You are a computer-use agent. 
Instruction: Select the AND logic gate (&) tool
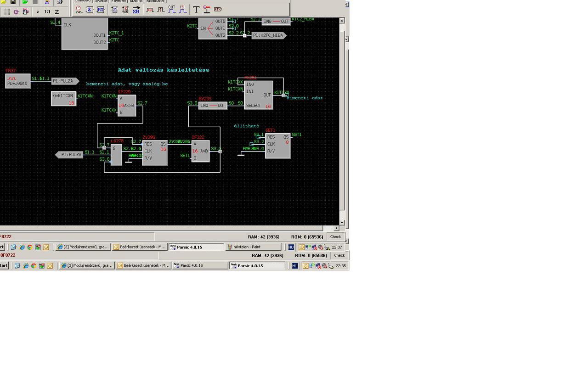tap(90, 10)
